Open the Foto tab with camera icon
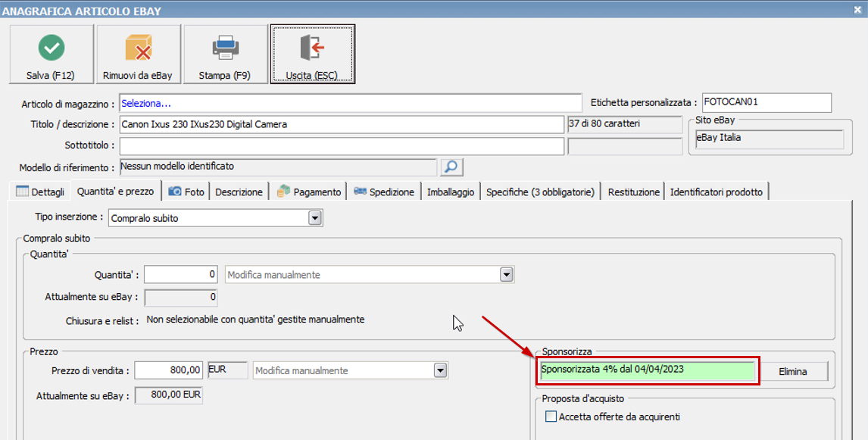The image size is (868, 440). (186, 192)
